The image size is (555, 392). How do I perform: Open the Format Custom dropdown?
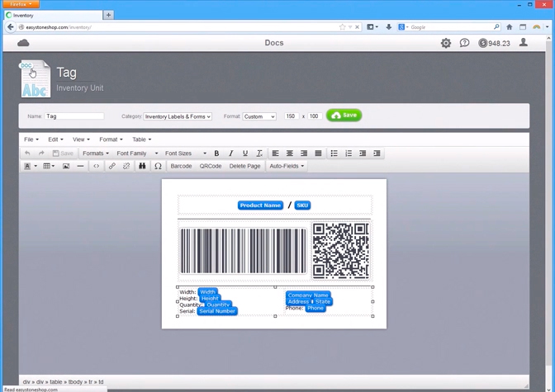pos(259,116)
